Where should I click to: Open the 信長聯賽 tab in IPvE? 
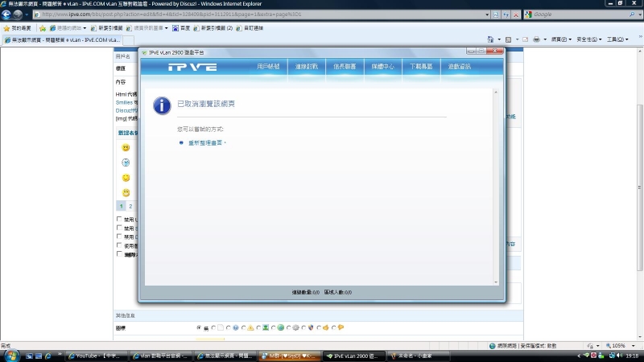pos(345,67)
